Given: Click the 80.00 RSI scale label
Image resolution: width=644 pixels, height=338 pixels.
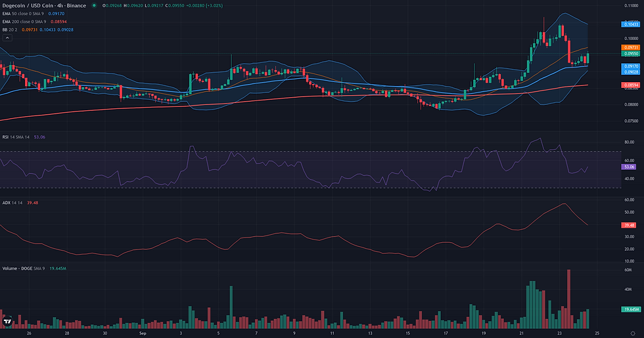Looking at the screenshot, I should pos(630,142).
